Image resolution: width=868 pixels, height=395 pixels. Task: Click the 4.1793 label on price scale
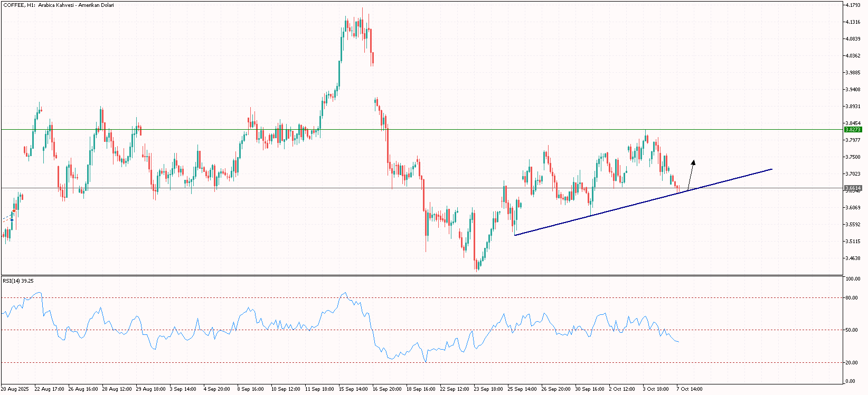[853, 5]
